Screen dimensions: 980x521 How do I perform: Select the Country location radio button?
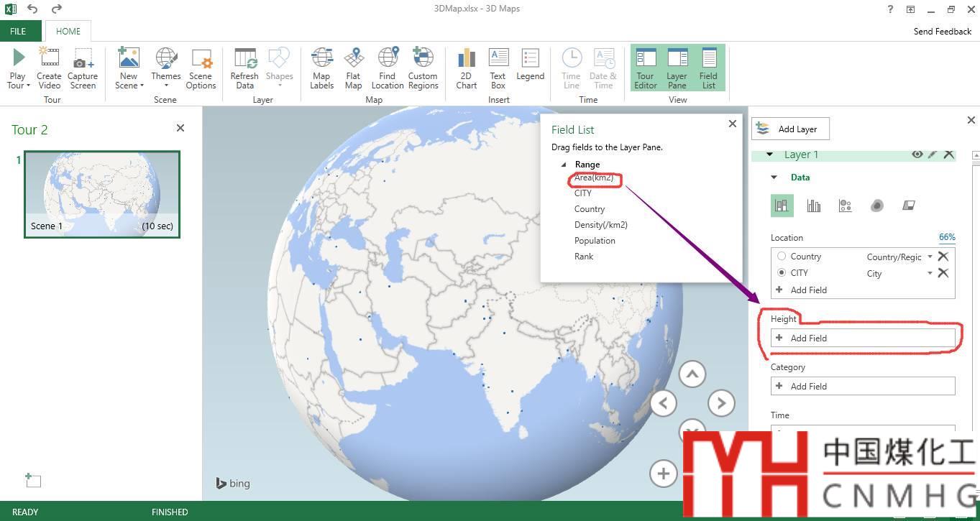pyautogui.click(x=782, y=257)
